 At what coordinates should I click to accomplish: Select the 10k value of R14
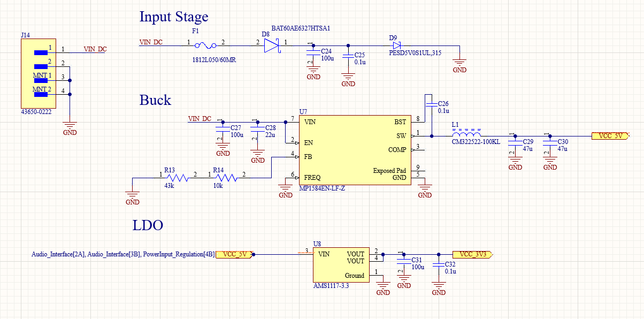click(218, 187)
